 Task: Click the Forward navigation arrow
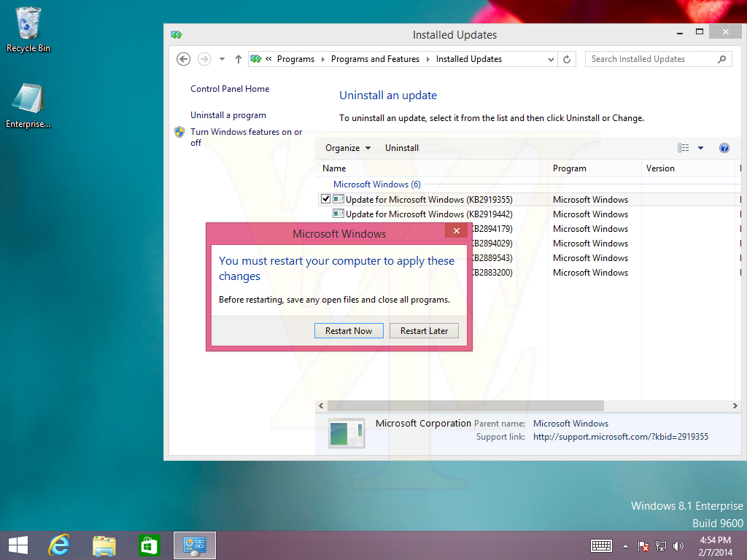(x=204, y=59)
